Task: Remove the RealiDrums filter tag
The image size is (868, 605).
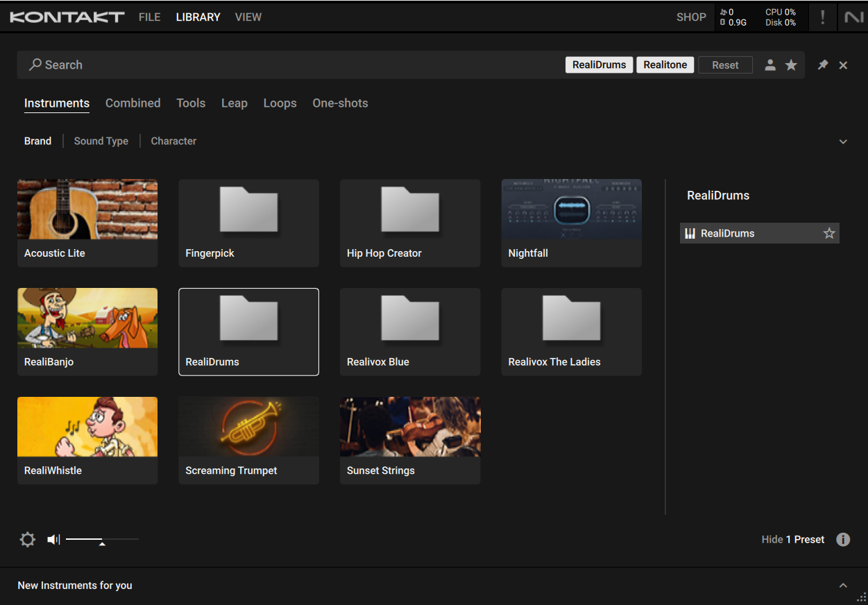Action: click(x=599, y=65)
